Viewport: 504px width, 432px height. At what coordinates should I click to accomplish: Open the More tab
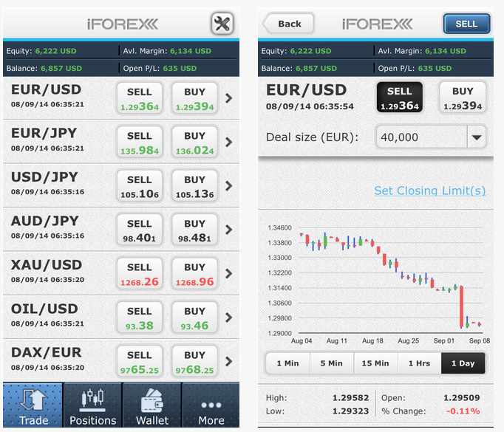click(x=211, y=405)
